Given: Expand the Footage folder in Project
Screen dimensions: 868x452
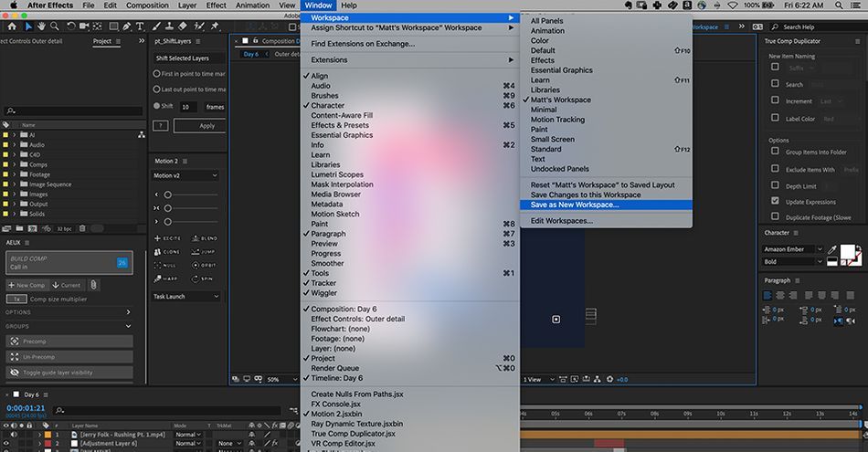Looking at the screenshot, I should [x=15, y=174].
